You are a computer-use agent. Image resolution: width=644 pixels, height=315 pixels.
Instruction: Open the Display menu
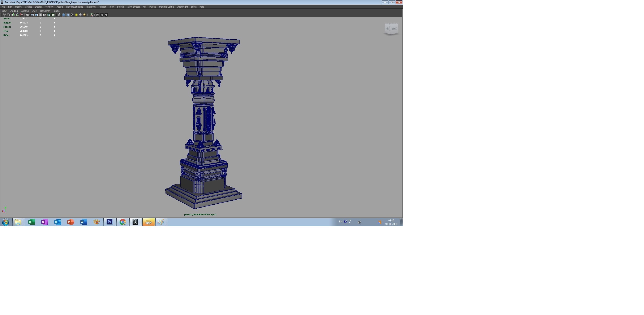pos(39,7)
